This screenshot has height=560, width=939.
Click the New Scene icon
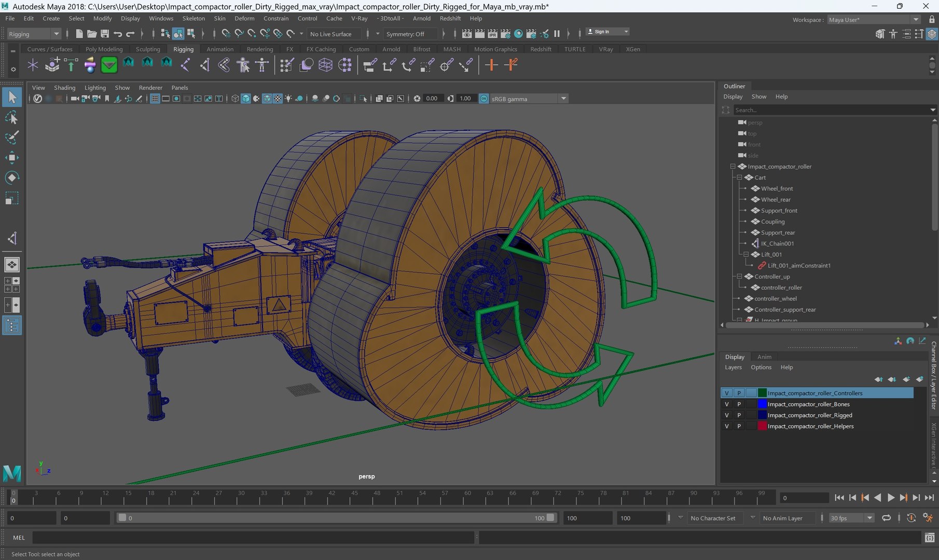point(79,34)
